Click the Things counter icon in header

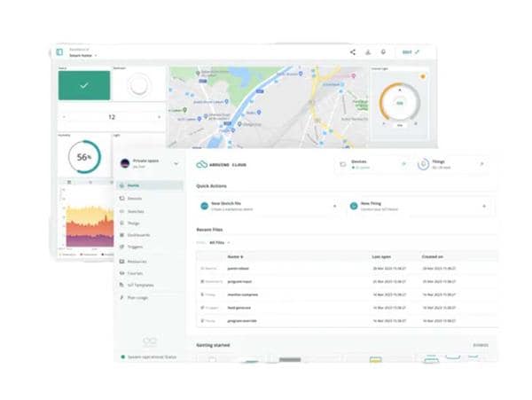424,163
